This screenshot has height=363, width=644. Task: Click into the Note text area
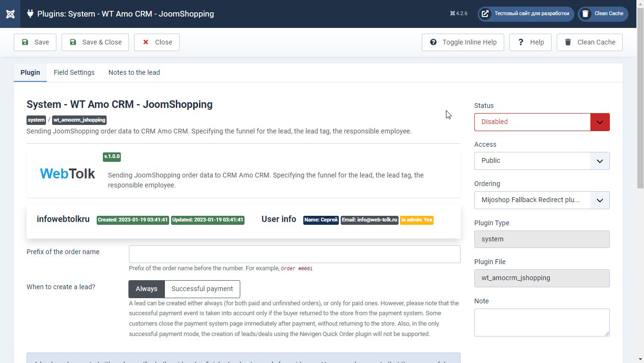click(x=542, y=322)
